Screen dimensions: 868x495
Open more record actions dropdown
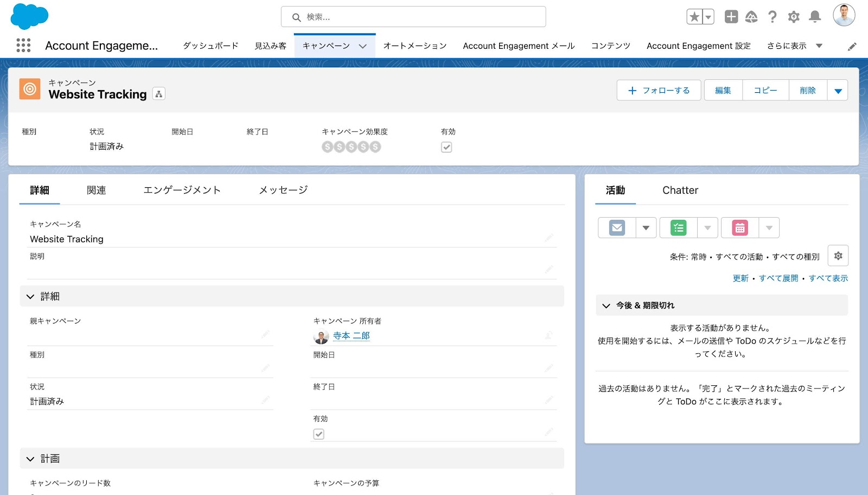pos(838,91)
